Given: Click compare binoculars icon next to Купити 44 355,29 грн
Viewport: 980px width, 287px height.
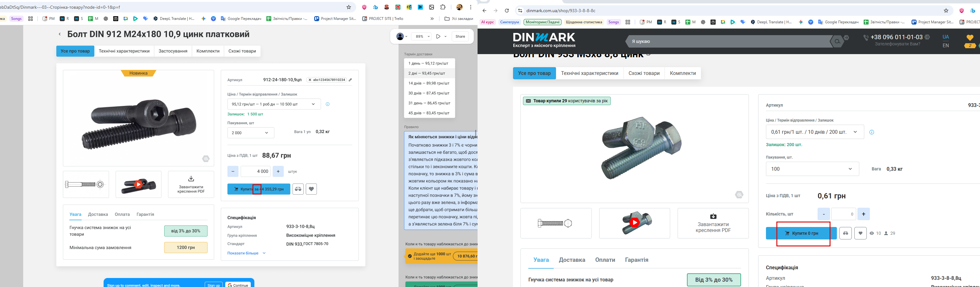Looking at the screenshot, I should [x=298, y=189].
